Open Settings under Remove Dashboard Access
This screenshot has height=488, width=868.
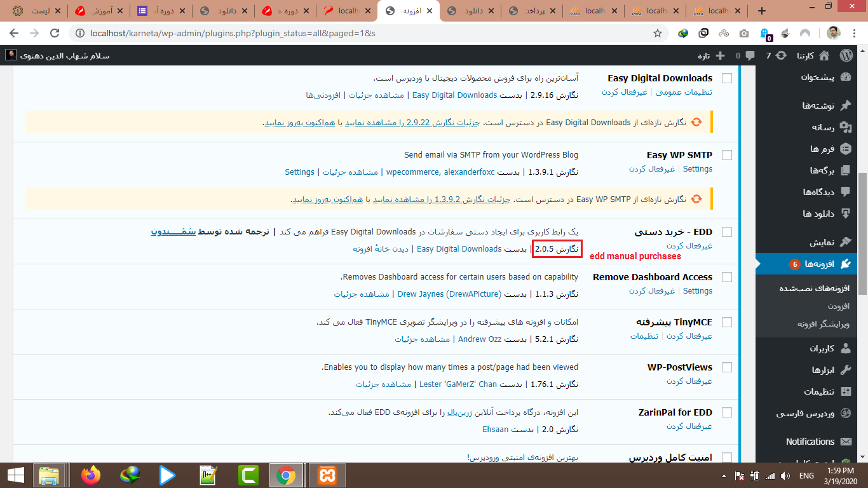pos(698,291)
